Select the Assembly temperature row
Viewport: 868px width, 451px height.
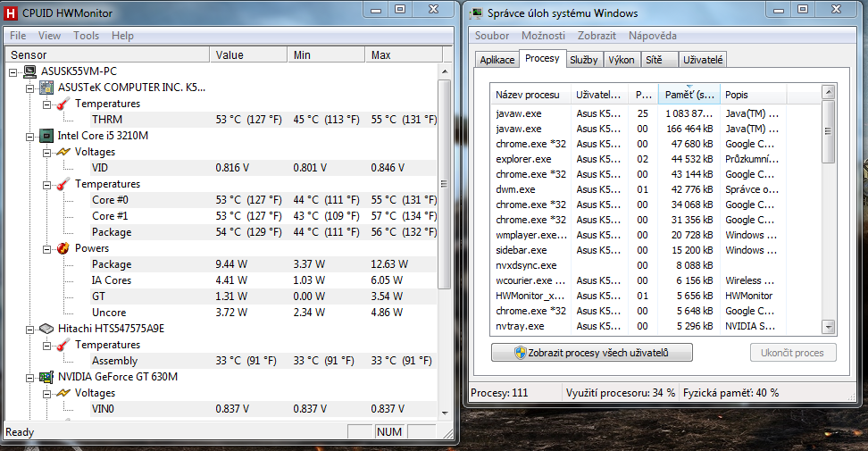point(264,361)
